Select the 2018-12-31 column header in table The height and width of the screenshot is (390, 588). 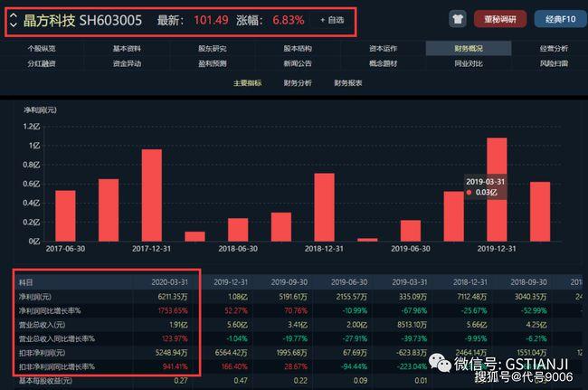(x=469, y=282)
